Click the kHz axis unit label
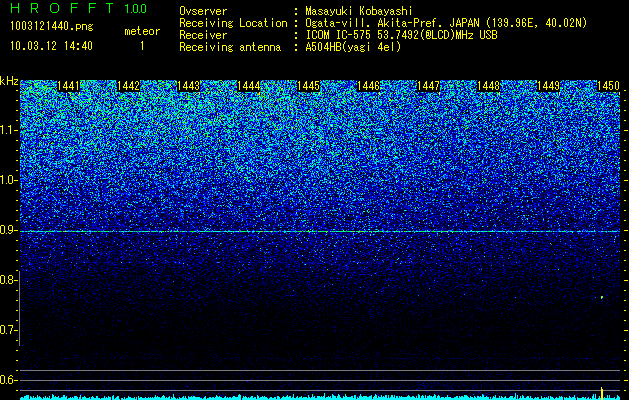629x400 pixels. (9, 81)
